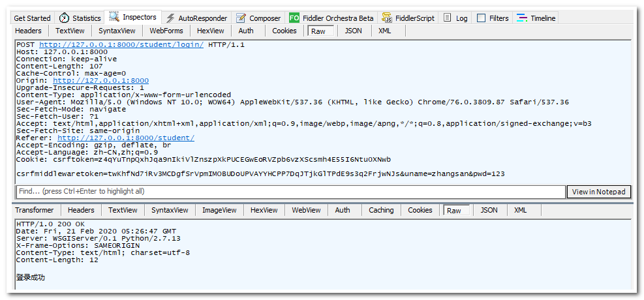The width and height of the screenshot is (644, 300).
Task: Select request TextView inspector tab
Action: pos(70,31)
